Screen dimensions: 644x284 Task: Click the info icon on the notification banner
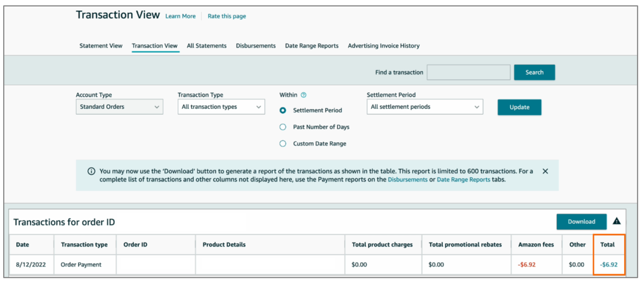92,171
